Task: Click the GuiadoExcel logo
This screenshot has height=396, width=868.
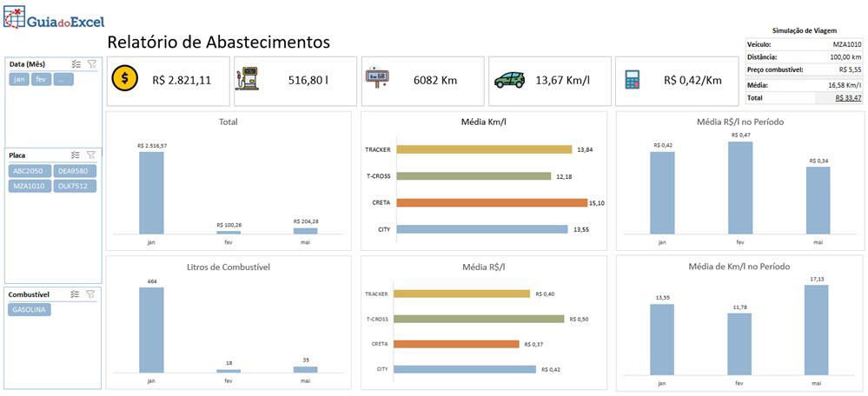Action: pyautogui.click(x=54, y=19)
